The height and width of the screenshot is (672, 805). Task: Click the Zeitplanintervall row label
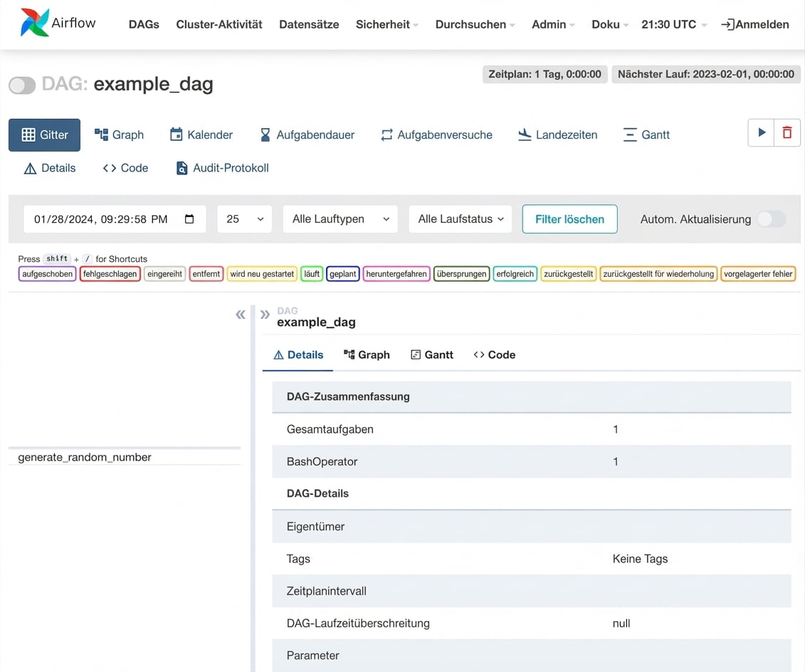click(x=327, y=591)
